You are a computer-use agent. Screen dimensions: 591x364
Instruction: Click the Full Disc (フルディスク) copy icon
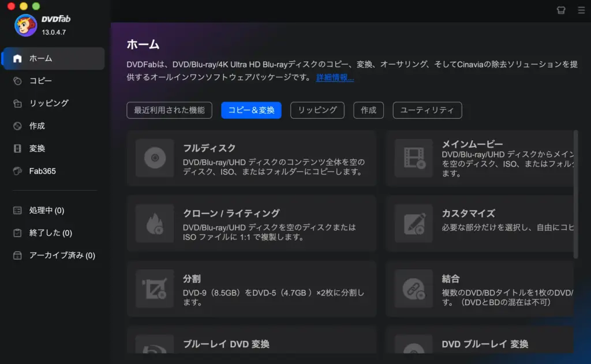click(154, 157)
